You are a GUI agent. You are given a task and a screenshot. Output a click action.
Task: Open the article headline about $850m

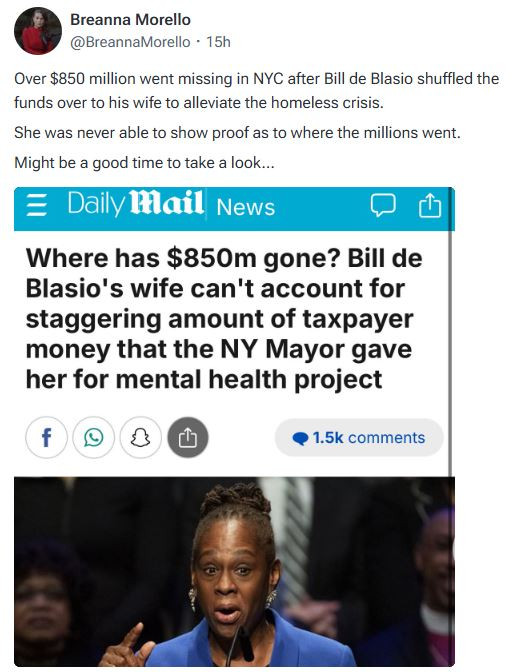tap(224, 319)
